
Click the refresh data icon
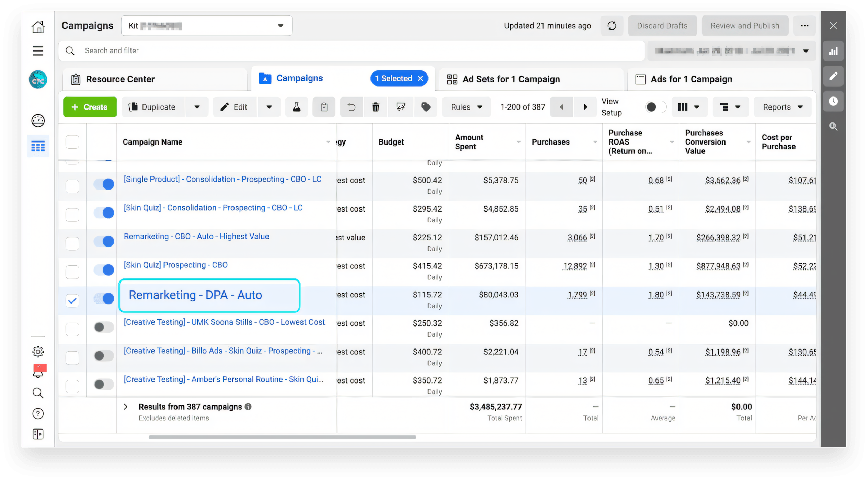[x=612, y=26]
